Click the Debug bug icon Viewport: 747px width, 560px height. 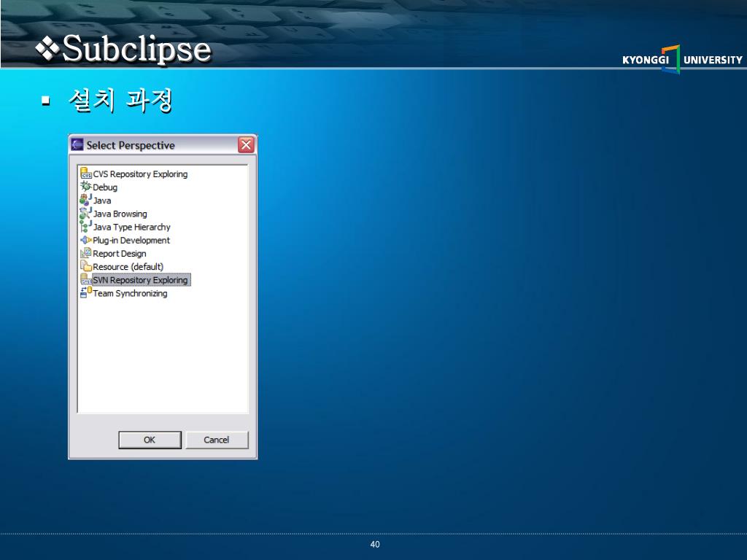86,187
